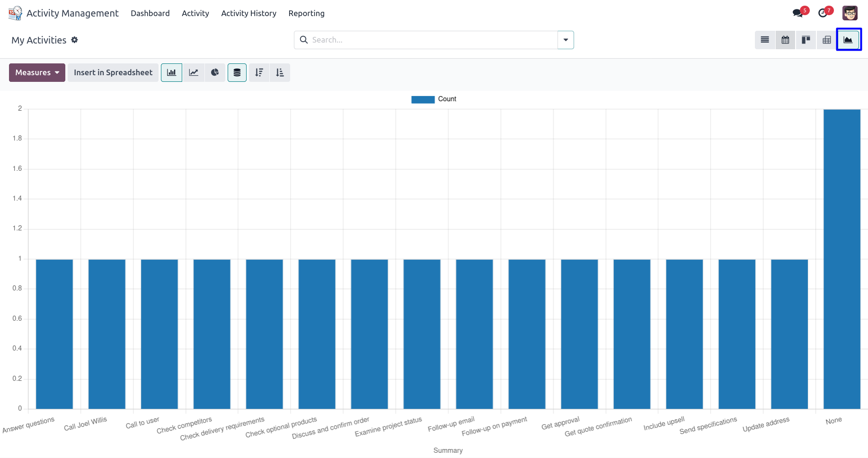Click the settings gear beside My Activities

pos(74,40)
